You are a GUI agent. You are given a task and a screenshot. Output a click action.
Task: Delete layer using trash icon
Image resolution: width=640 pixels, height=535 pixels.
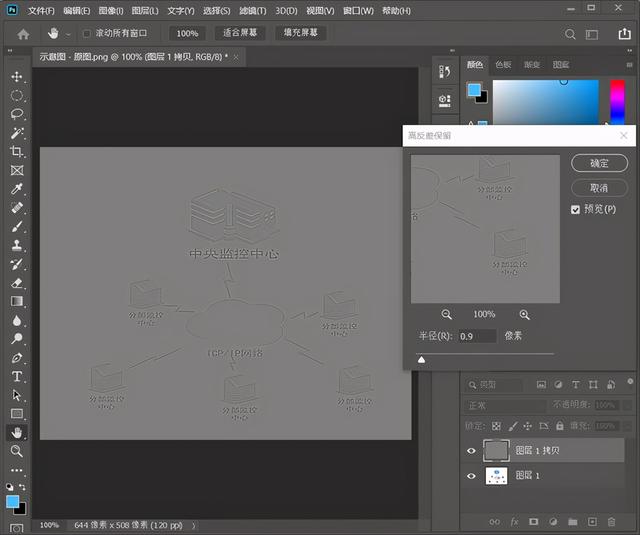click(611, 522)
